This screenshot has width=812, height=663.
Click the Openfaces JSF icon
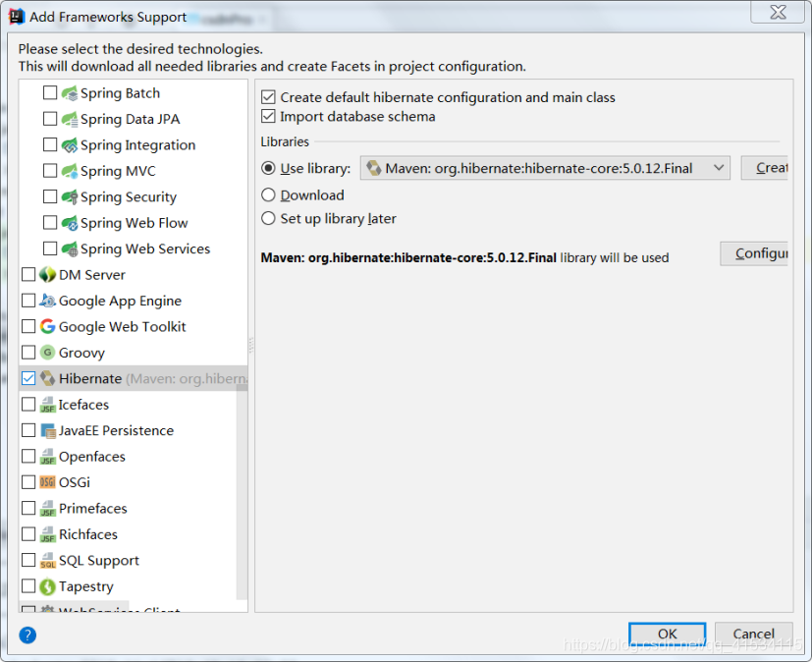click(48, 457)
